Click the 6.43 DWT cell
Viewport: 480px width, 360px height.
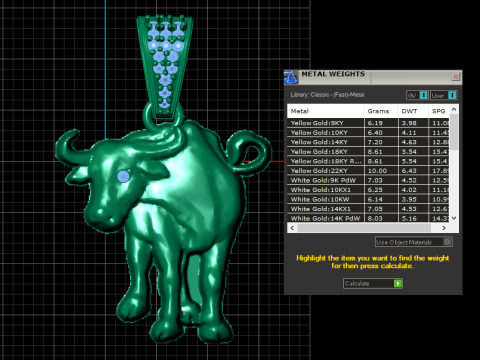[413, 171]
